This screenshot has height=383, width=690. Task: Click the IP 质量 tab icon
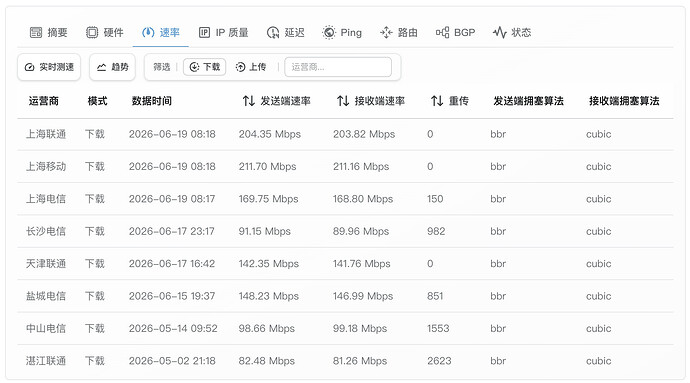[x=204, y=32]
